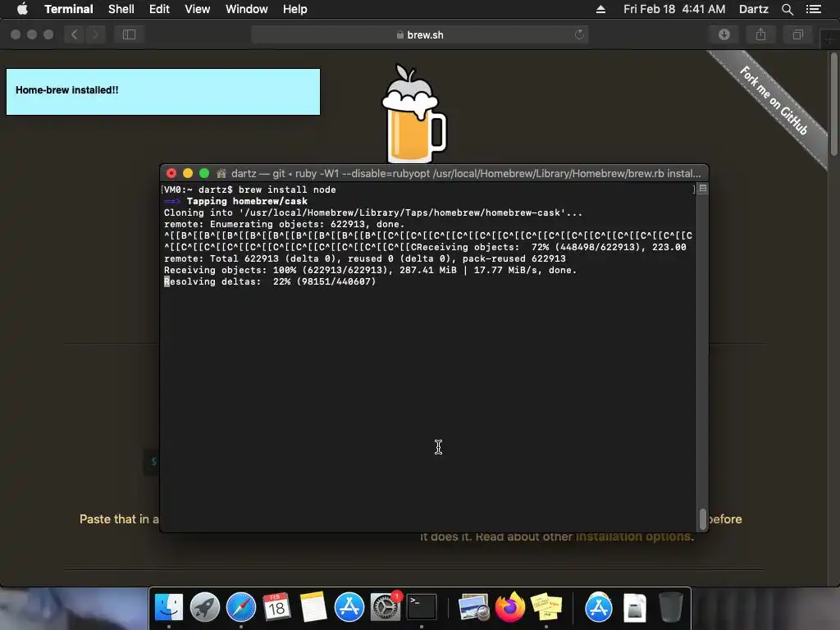Click 'Resolving deltas: 22%' line
Screen dimensions: 840x630
[x=270, y=282]
